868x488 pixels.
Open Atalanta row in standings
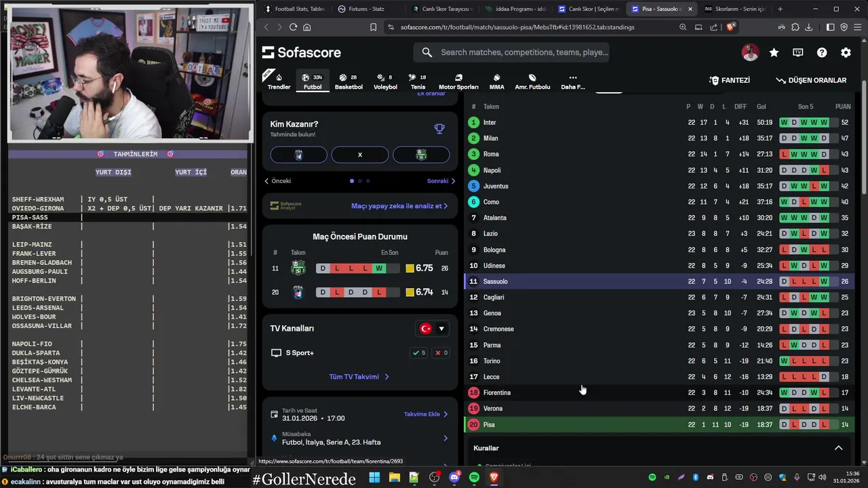pyautogui.click(x=659, y=218)
